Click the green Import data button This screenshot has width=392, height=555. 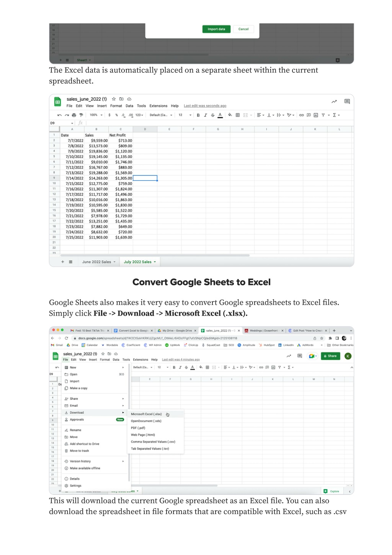pyautogui.click(x=216, y=29)
